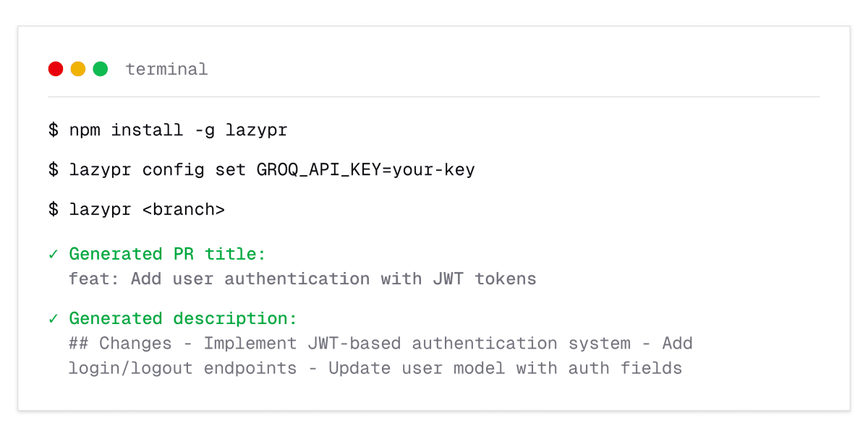Click the dollar prompt before lazypr <branch>

click(x=53, y=210)
